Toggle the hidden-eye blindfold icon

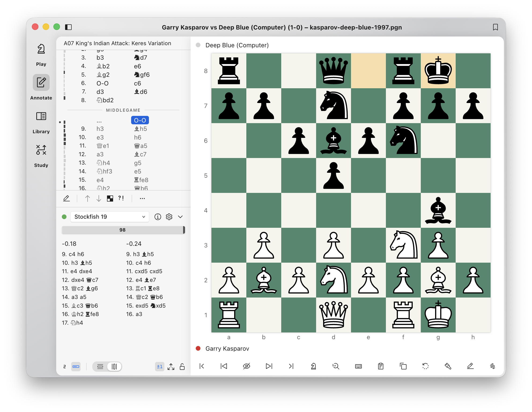[247, 366]
